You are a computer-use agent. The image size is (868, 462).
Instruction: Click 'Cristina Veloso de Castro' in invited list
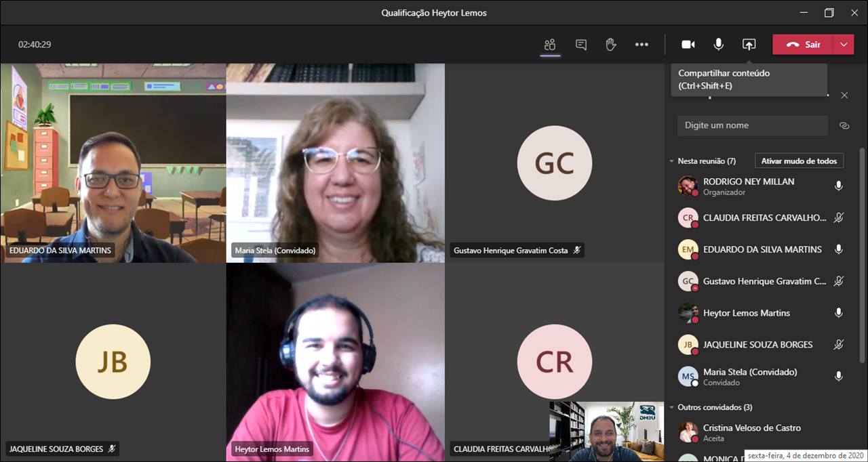[x=752, y=428]
